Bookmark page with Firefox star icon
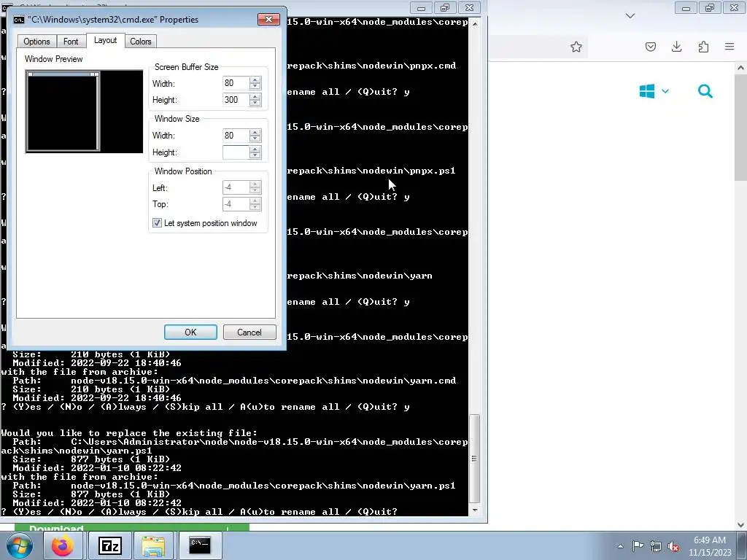The width and height of the screenshot is (747, 560). [x=576, y=47]
